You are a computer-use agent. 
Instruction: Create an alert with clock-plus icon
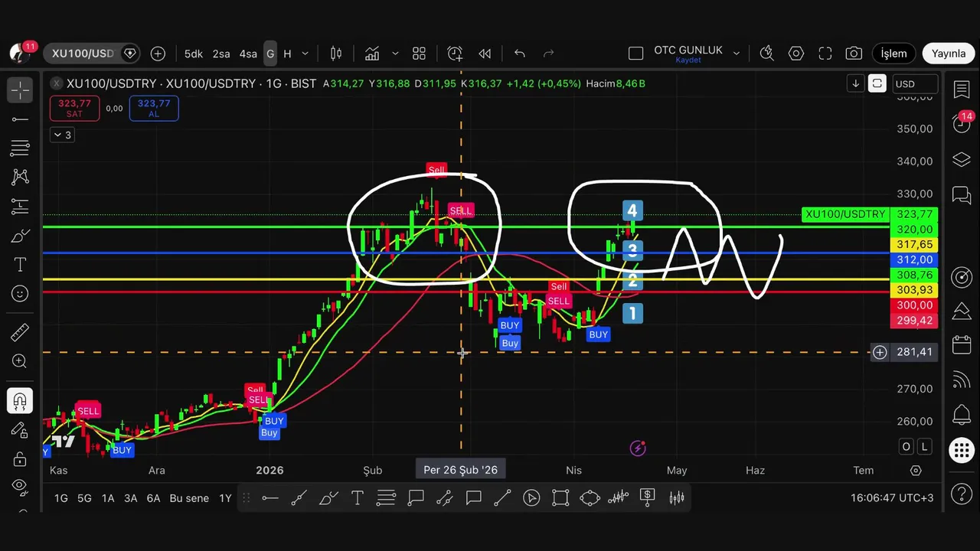tap(455, 54)
